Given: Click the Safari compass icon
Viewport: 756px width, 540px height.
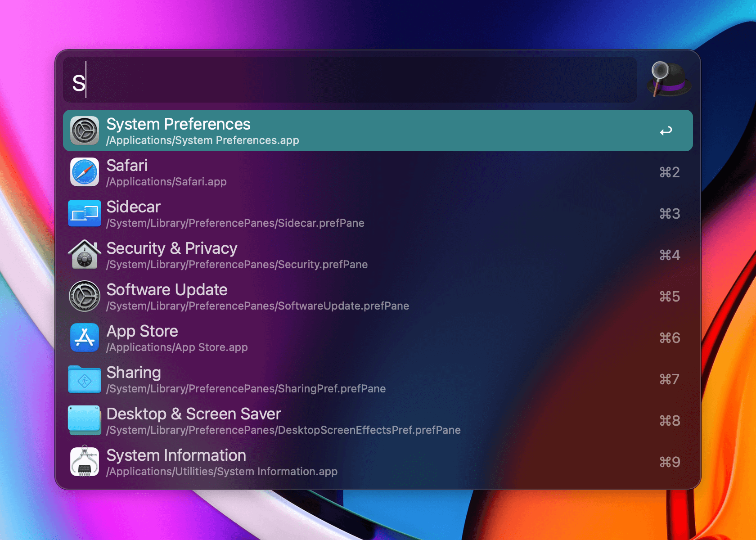Looking at the screenshot, I should pyautogui.click(x=84, y=172).
